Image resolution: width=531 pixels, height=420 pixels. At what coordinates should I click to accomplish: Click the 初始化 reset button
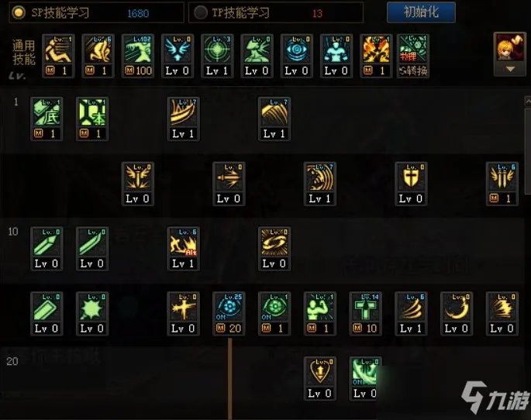[x=421, y=12]
